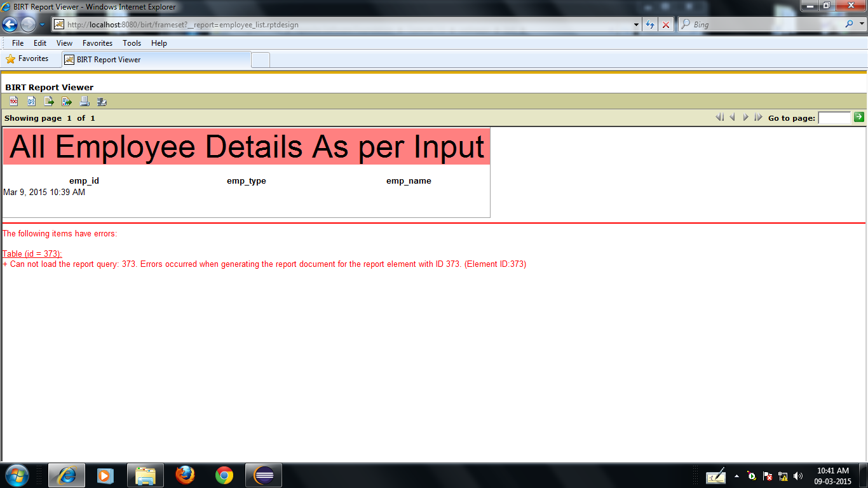This screenshot has width=868, height=488.
Task: Go to the first page arrow
Action: click(720, 118)
